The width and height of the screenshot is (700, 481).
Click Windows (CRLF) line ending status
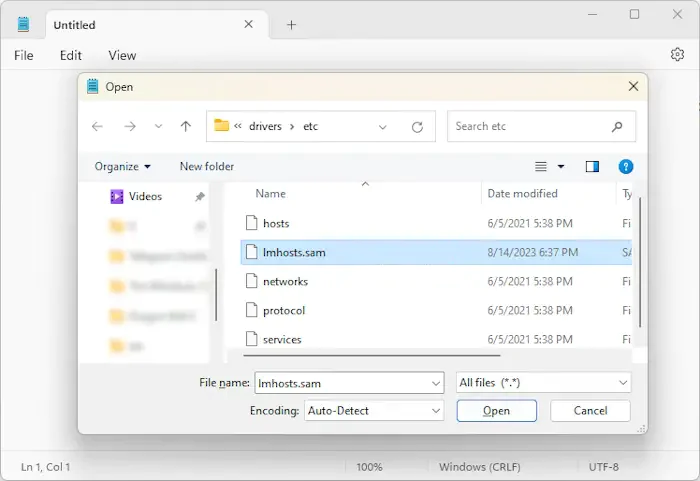479,467
